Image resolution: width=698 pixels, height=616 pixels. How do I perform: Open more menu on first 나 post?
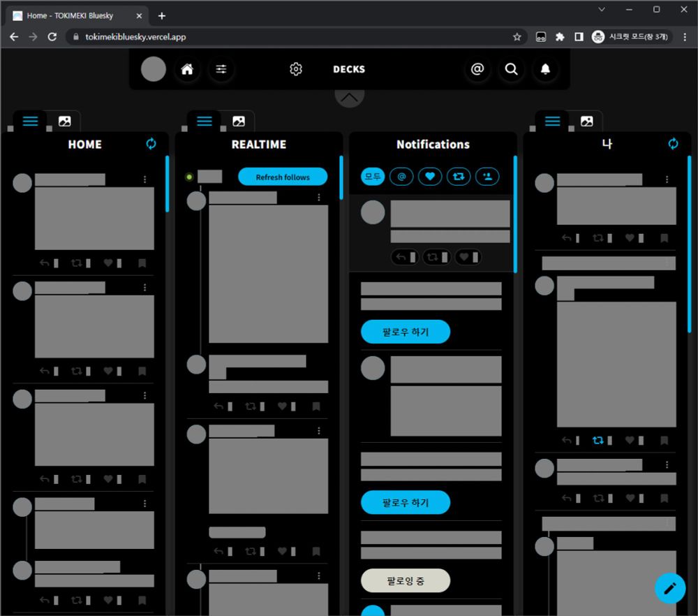[x=667, y=179]
